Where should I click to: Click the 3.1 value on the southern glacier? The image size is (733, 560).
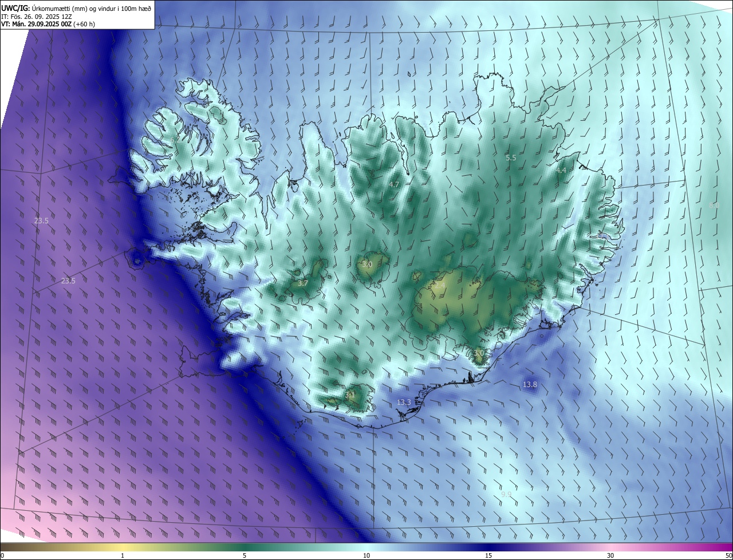[x=350, y=395]
